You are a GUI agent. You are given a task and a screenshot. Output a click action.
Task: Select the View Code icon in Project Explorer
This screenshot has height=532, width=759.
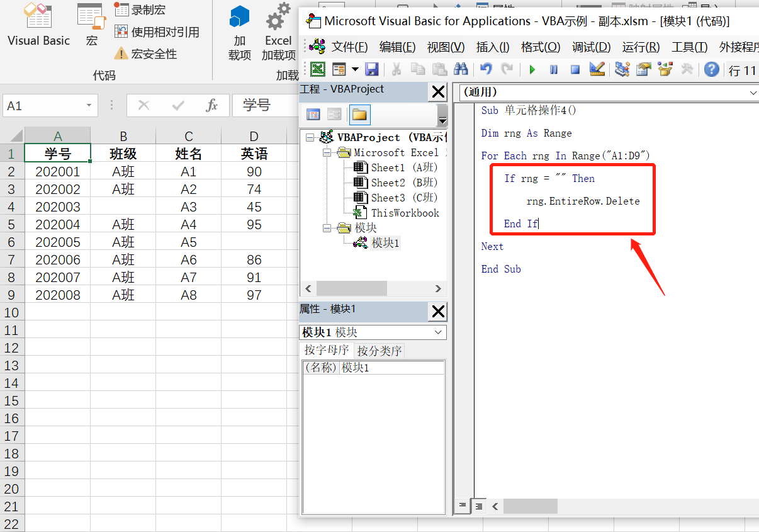(313, 115)
